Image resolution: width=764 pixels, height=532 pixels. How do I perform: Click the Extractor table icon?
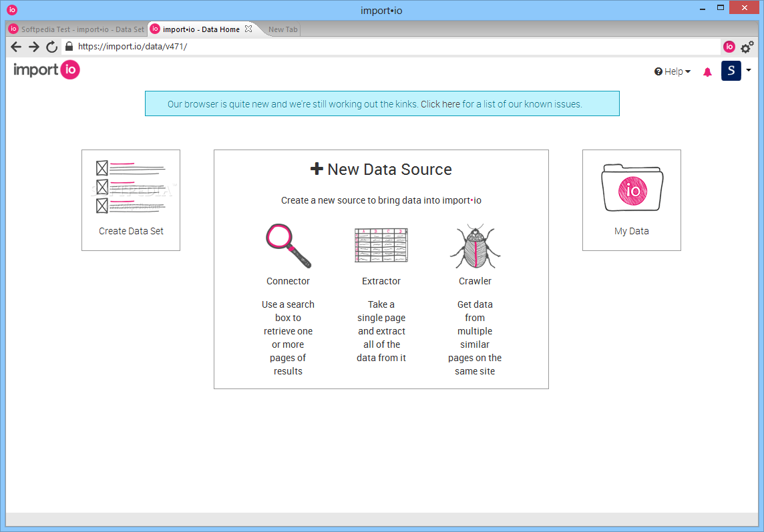point(381,246)
